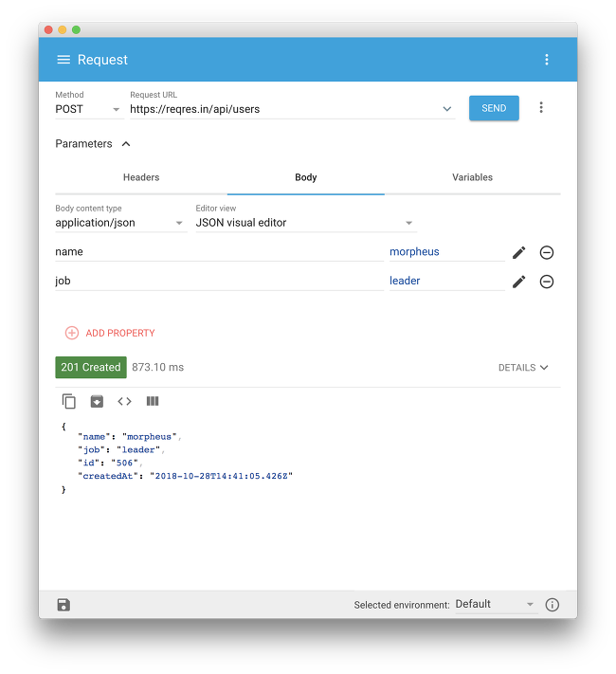Open the Body content type dropdown
Image resolution: width=616 pixels, height=674 pixels.
tap(120, 223)
